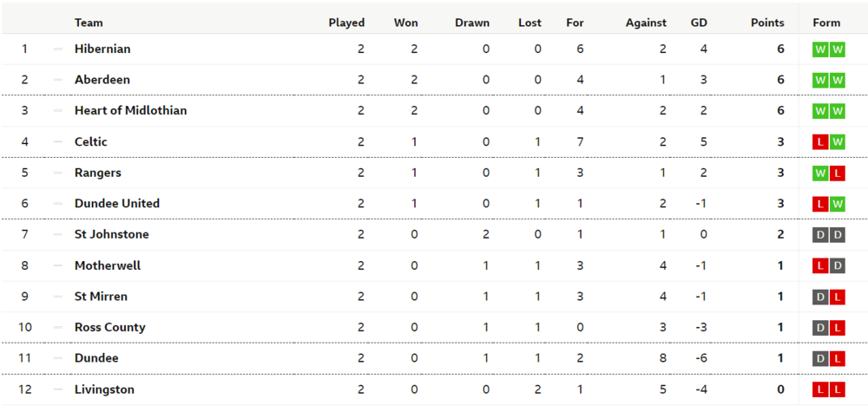Open the Hibernian team link
Image resolution: width=868 pixels, height=412 pixels.
click(x=102, y=49)
